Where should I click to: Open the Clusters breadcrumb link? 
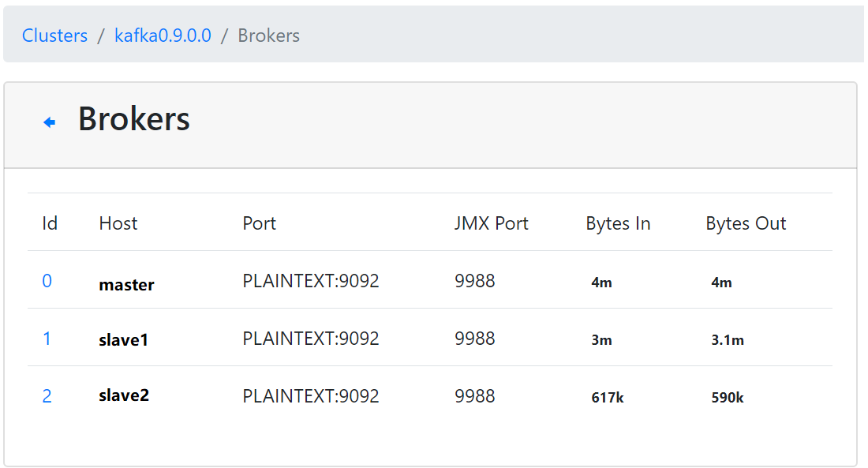pos(54,36)
